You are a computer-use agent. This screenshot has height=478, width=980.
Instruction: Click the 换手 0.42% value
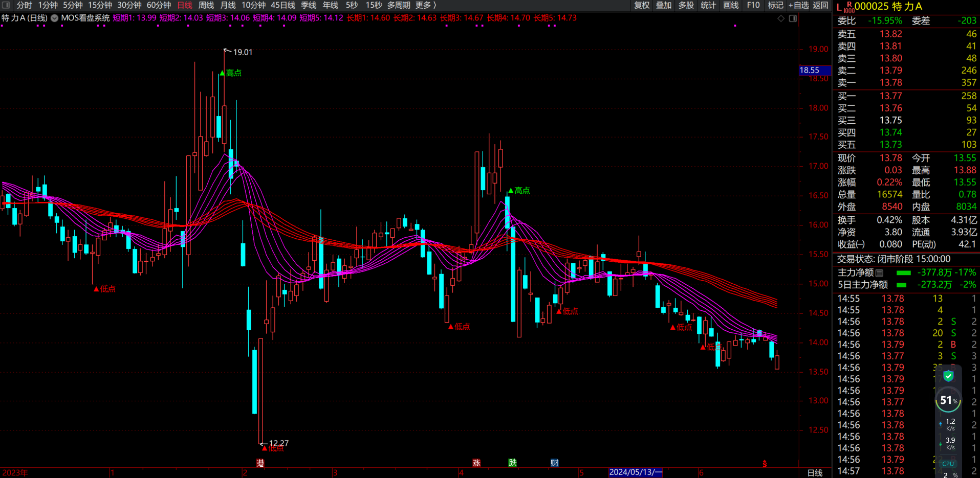click(x=889, y=220)
